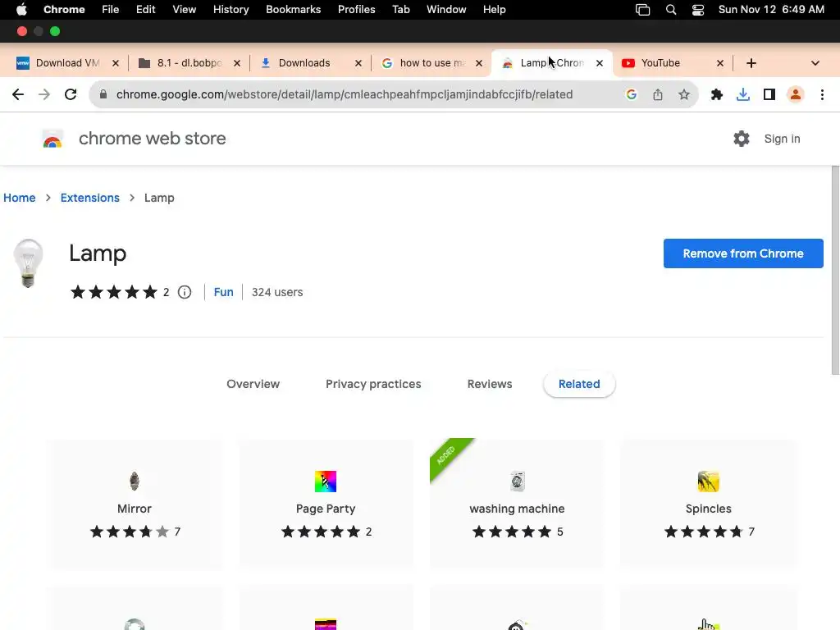Expand the tab search chevron
840x630 pixels.
click(815, 63)
